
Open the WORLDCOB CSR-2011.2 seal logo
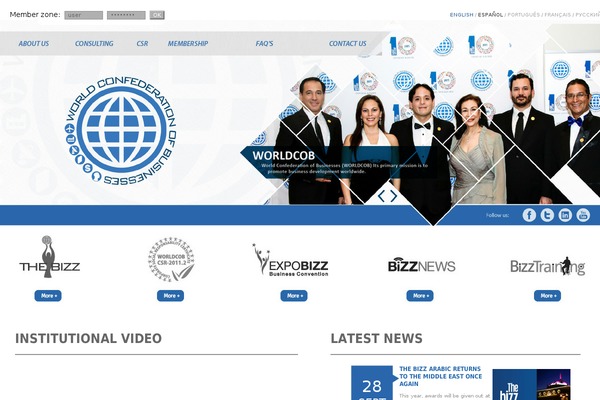(171, 260)
